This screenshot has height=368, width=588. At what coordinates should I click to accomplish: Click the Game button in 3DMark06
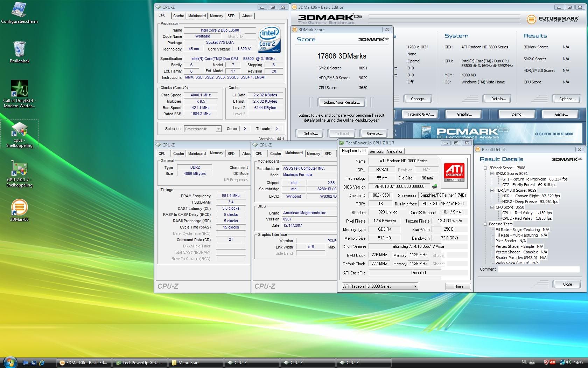(561, 114)
